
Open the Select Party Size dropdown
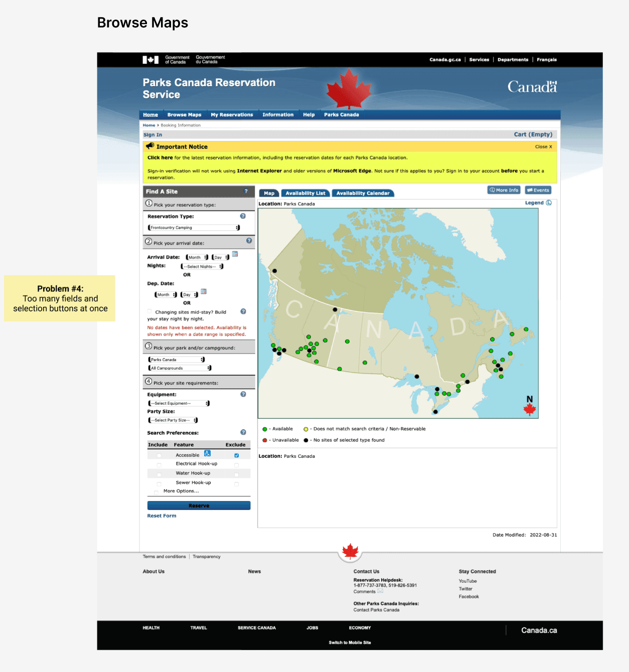click(x=173, y=420)
